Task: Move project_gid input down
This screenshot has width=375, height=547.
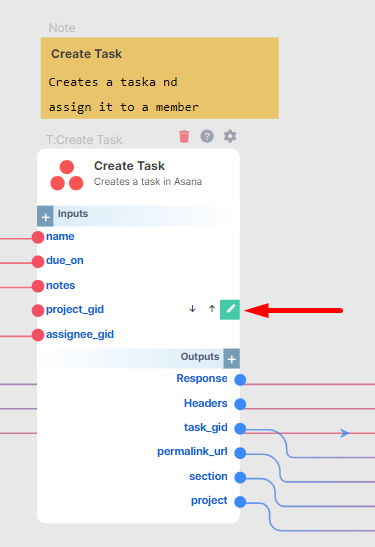Action: tap(192, 309)
